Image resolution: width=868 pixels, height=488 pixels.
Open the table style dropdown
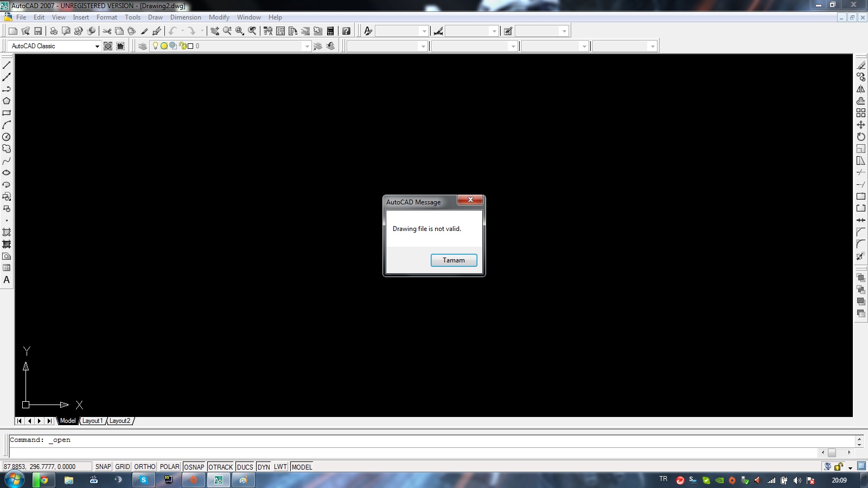tap(564, 31)
